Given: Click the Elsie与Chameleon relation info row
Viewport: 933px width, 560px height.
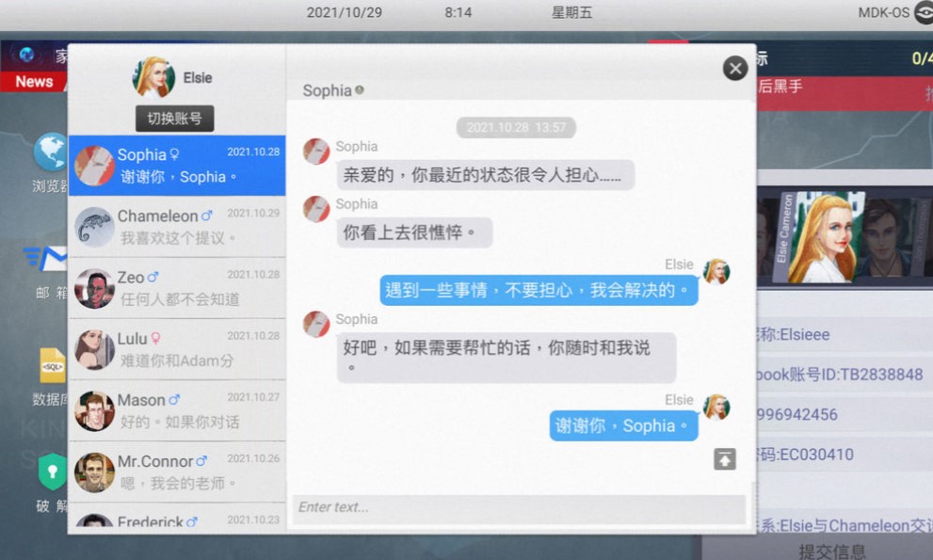Looking at the screenshot, I should pos(845,525).
